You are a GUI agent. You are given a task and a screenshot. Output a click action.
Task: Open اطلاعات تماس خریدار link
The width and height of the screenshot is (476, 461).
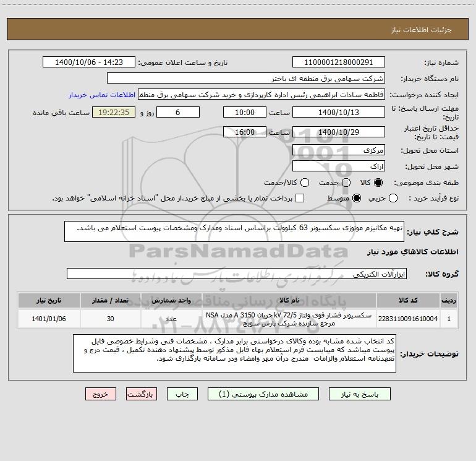102,95
